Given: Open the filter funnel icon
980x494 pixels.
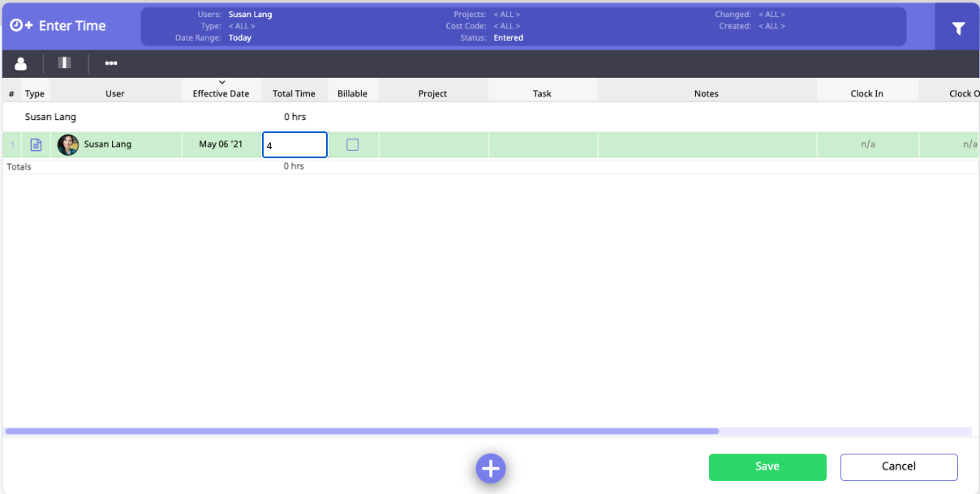Looking at the screenshot, I should [x=958, y=28].
